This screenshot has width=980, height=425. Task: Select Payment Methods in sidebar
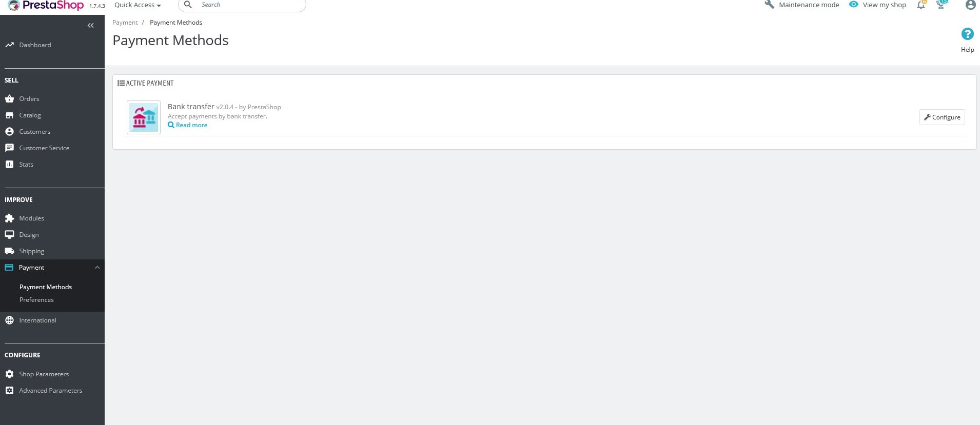click(46, 287)
